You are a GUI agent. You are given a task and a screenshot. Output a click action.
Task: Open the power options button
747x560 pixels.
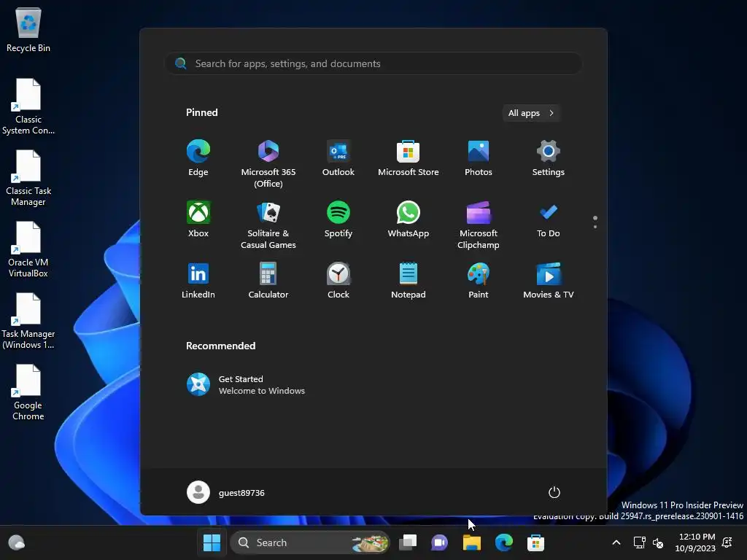tap(554, 492)
